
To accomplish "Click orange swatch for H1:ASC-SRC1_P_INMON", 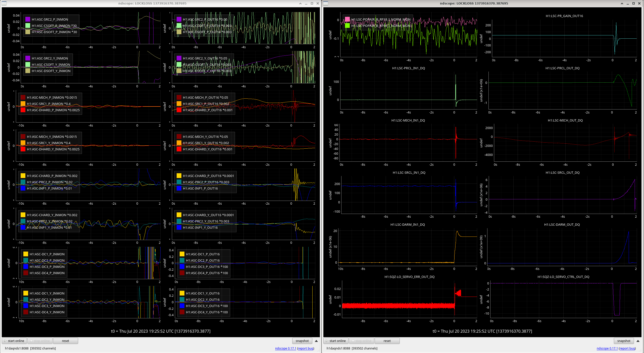I will (23, 104).
